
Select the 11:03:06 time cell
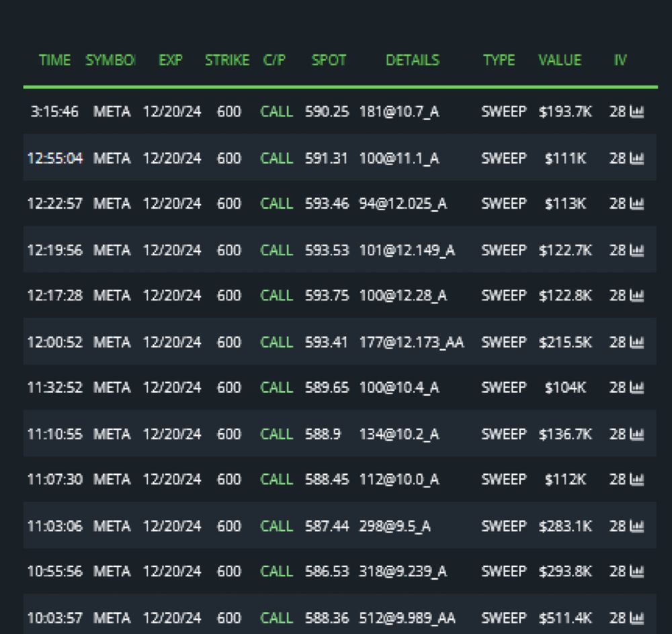point(55,526)
